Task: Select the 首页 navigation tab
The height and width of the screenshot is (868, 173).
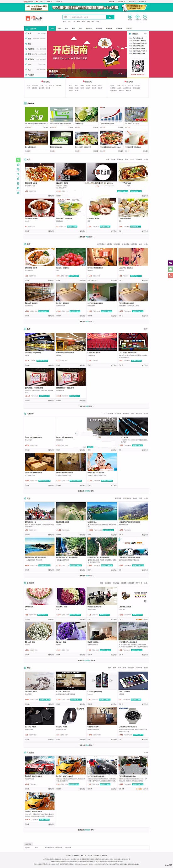Action: tap(52, 28)
